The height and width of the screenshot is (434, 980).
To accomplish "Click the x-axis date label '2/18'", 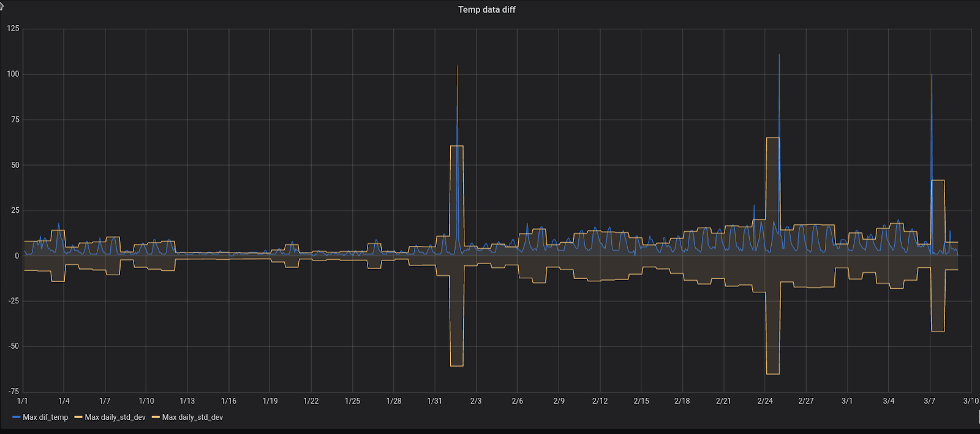I will [x=682, y=401].
